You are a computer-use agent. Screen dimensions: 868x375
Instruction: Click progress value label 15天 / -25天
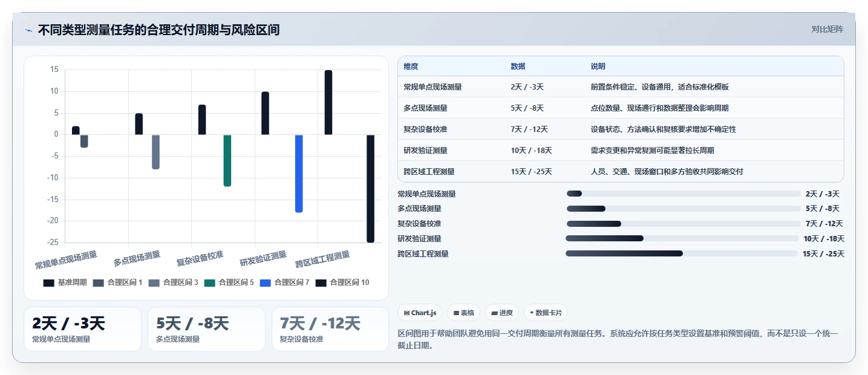pyautogui.click(x=824, y=254)
